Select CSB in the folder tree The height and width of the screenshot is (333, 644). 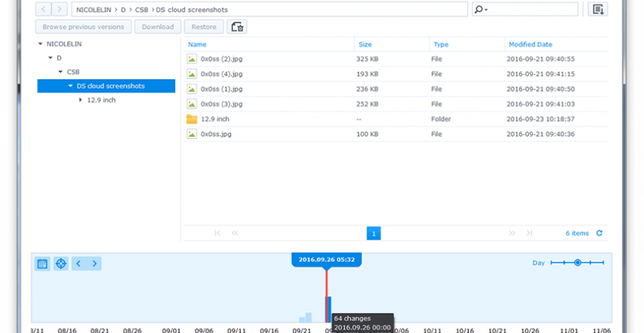[x=73, y=72]
